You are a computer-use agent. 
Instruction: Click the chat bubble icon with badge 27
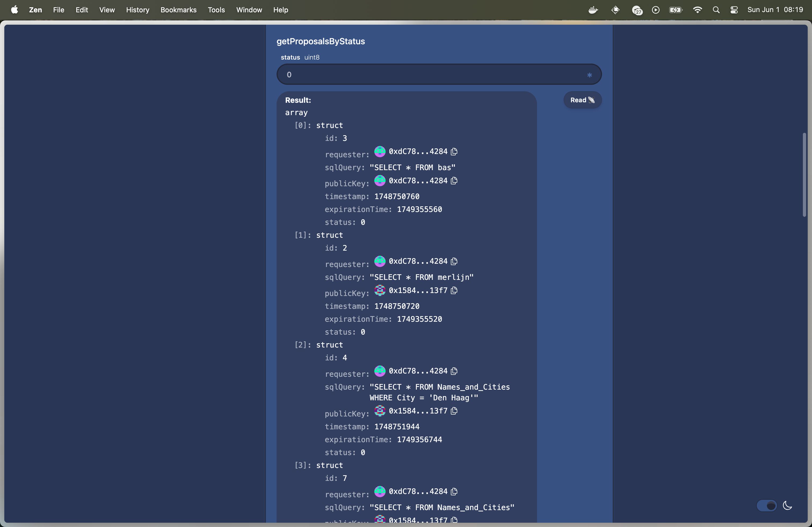pos(637,10)
